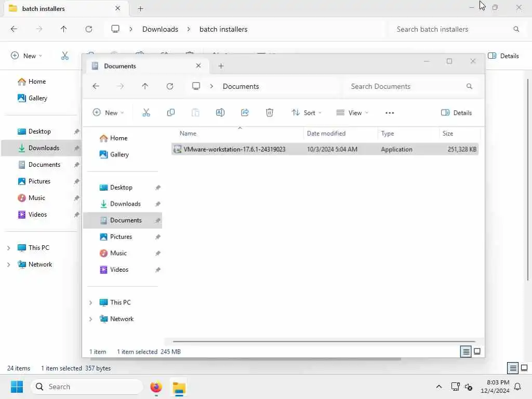Go up one level in Documents window
Image resolution: width=532 pixels, height=399 pixels.
(x=145, y=86)
